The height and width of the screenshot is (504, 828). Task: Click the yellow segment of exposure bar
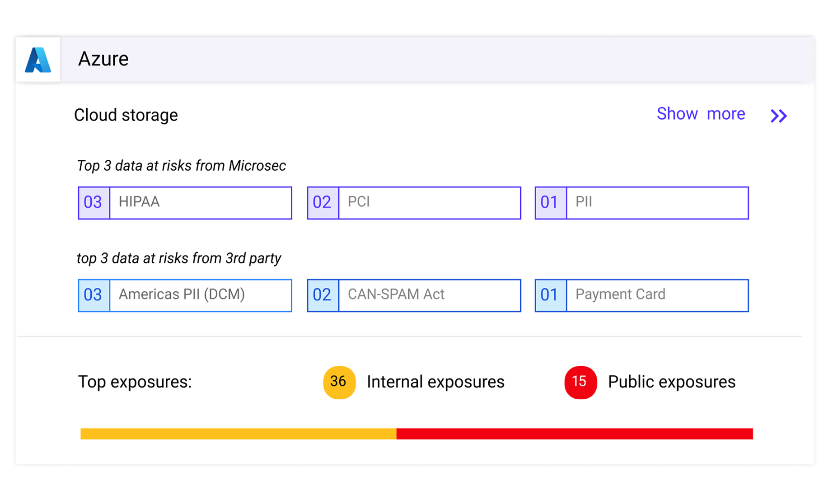(239, 434)
